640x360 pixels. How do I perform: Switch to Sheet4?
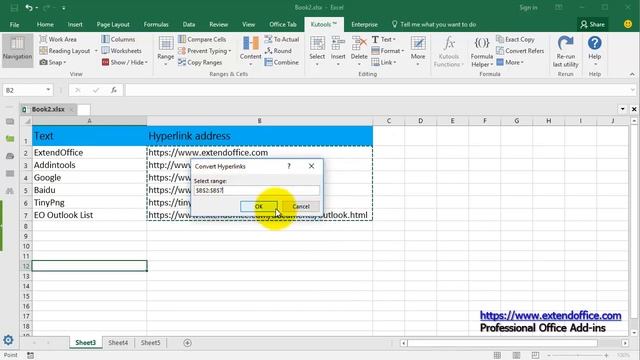point(118,343)
